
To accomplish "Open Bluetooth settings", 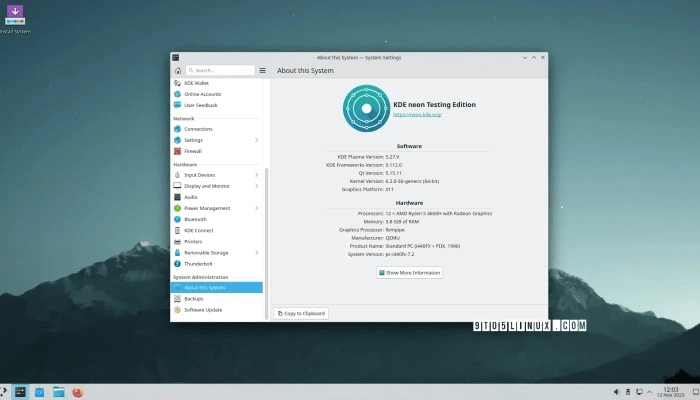I will (195, 219).
